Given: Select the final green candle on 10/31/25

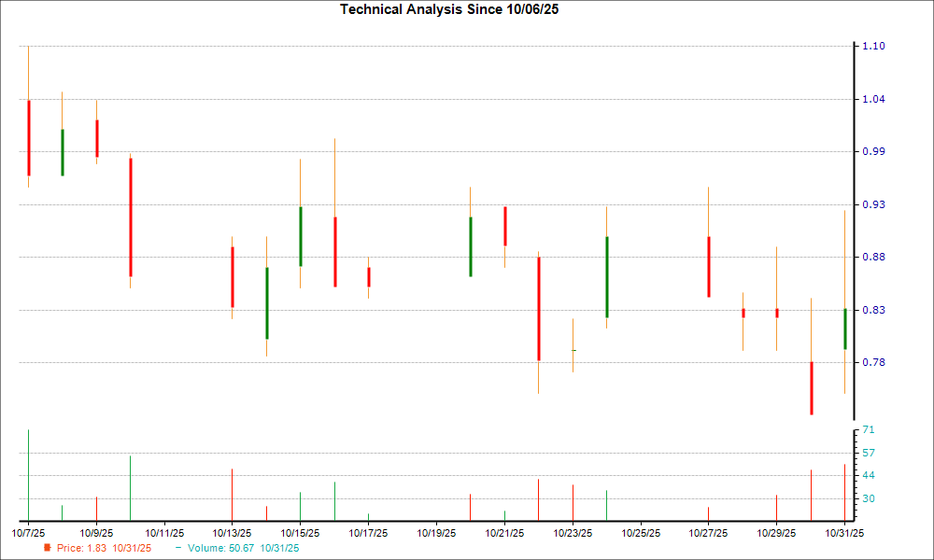Looking at the screenshot, I should (x=843, y=327).
